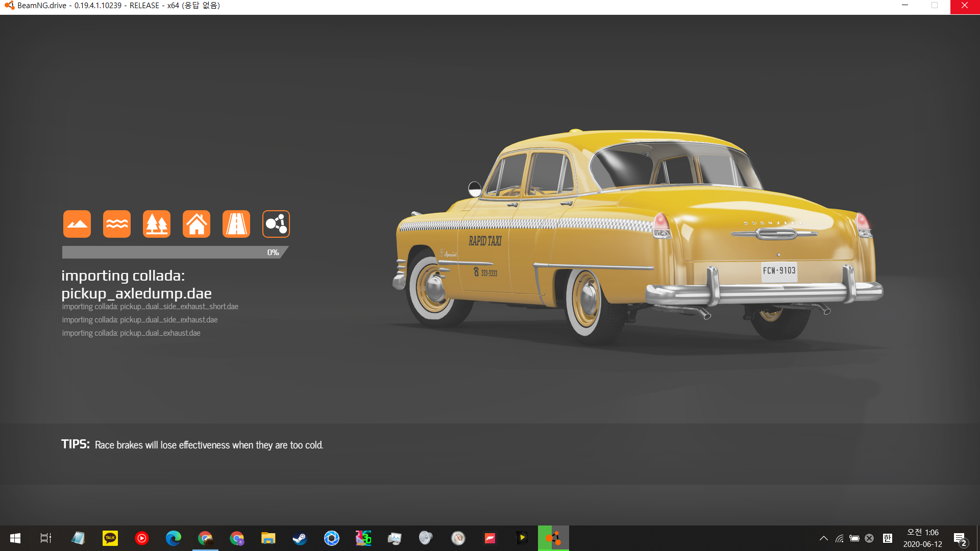Click the 0% loading progress bar

coord(175,252)
